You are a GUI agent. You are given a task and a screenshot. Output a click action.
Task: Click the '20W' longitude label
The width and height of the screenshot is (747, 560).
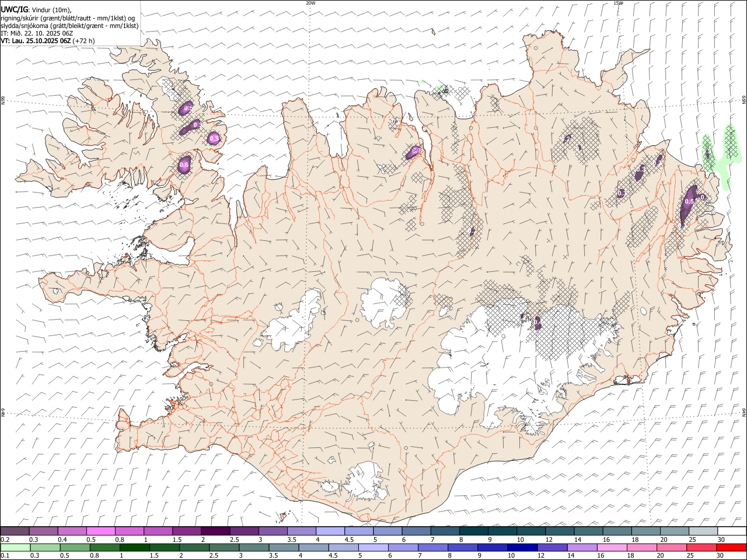(x=310, y=3)
